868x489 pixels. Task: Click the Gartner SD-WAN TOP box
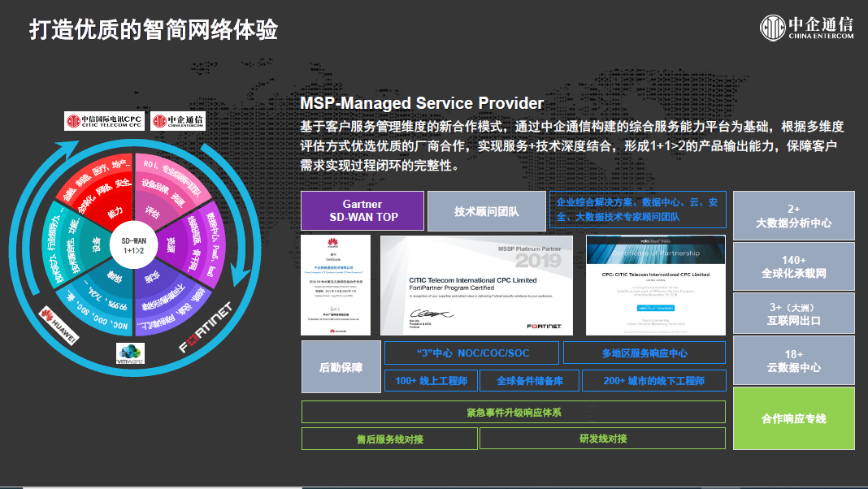pyautogui.click(x=362, y=210)
